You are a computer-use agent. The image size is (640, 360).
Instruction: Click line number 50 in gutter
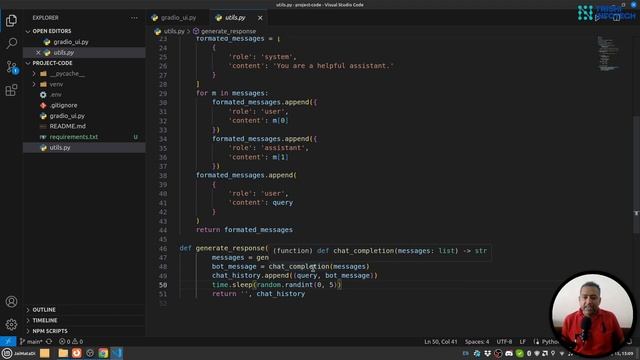[163, 285]
